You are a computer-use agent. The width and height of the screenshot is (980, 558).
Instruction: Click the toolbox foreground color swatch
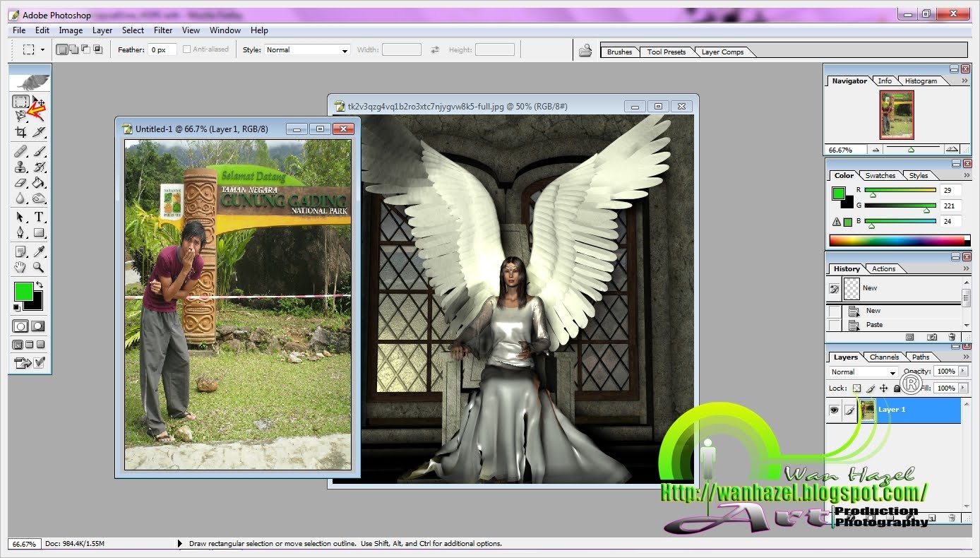pos(23,291)
